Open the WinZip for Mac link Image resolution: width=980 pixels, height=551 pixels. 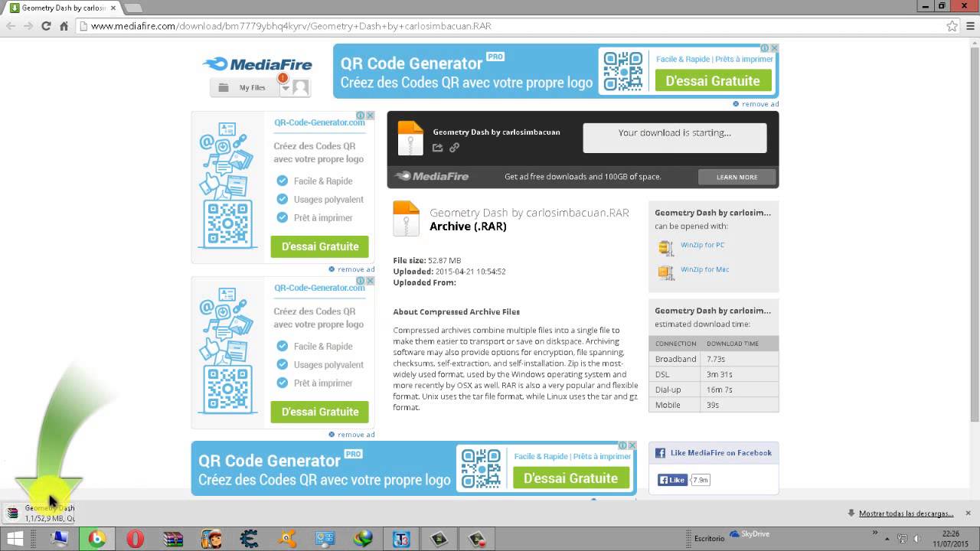tap(704, 269)
